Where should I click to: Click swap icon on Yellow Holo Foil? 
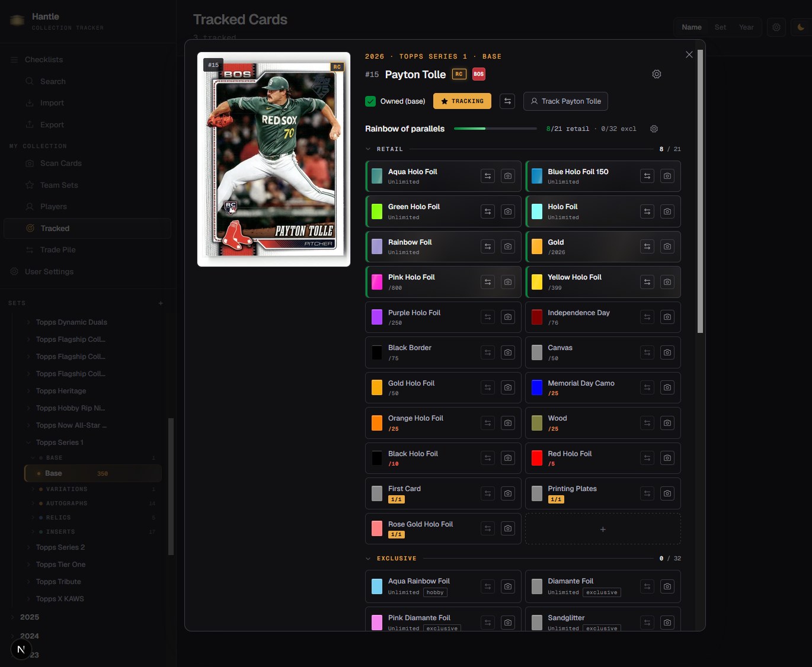(x=647, y=282)
